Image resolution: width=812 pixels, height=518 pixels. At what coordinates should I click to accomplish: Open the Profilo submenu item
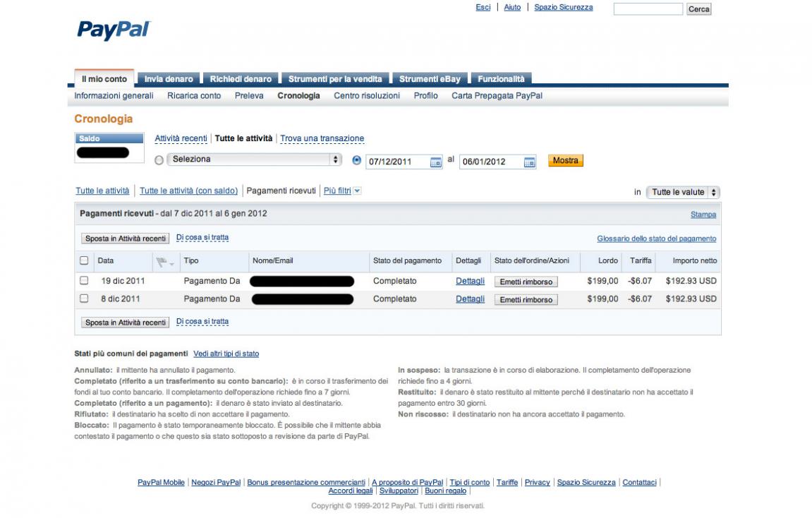click(x=425, y=96)
